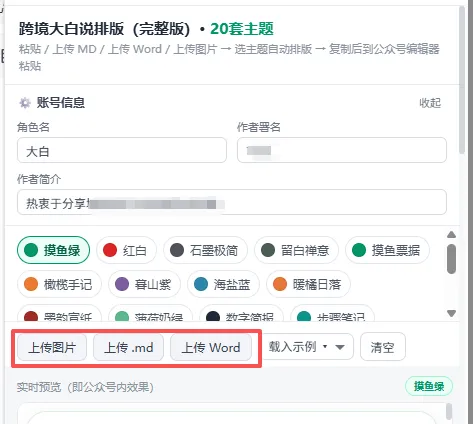Focus the 角色名 input field containing 大白
Image resolution: width=473 pixels, height=424 pixels.
122,150
